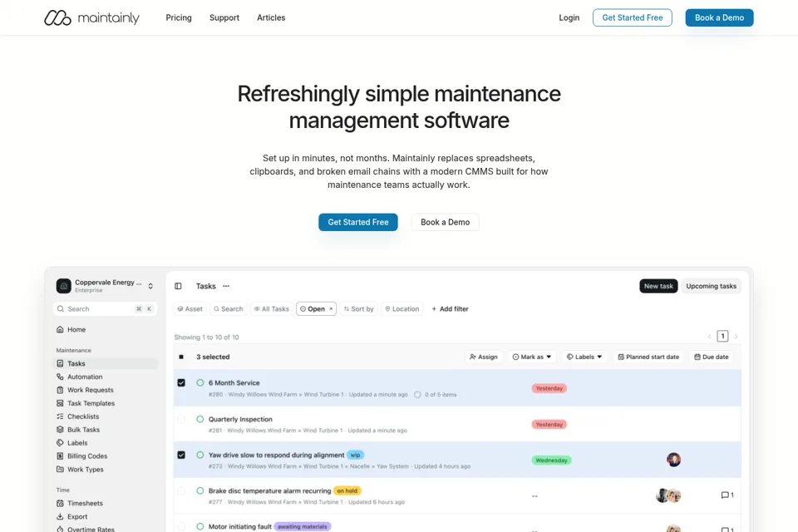Click Add filter

(x=450, y=308)
